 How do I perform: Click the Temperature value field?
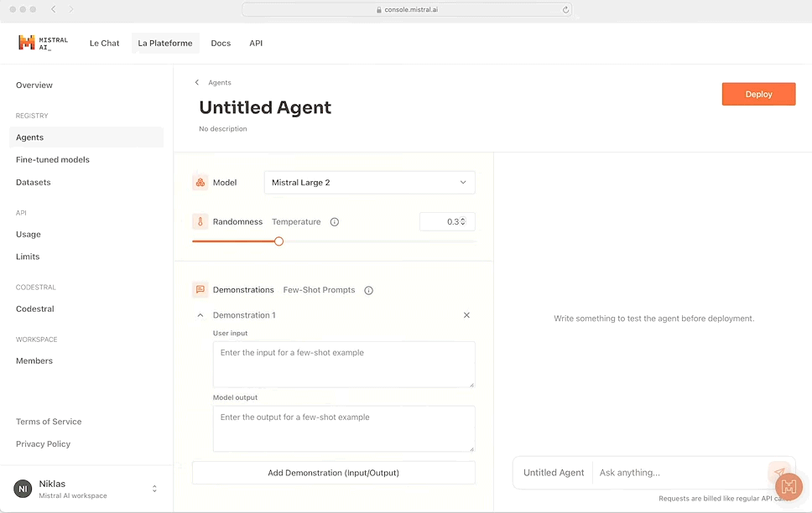[447, 221]
